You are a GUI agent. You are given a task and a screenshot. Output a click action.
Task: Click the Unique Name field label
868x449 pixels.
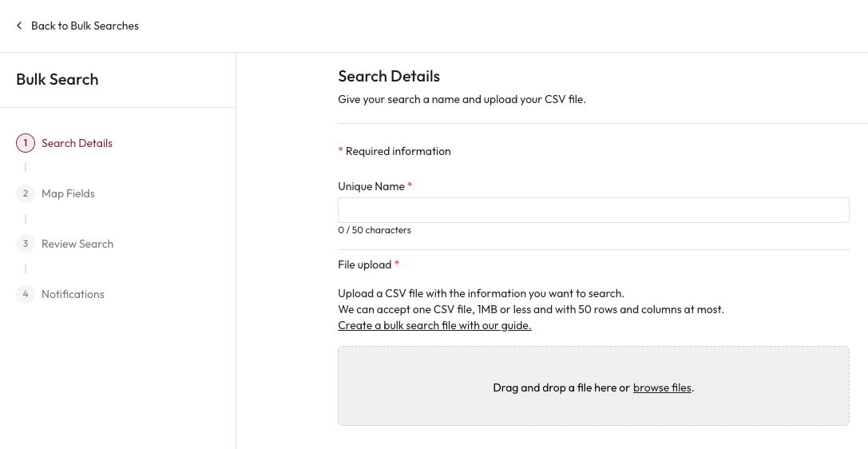[x=371, y=186]
